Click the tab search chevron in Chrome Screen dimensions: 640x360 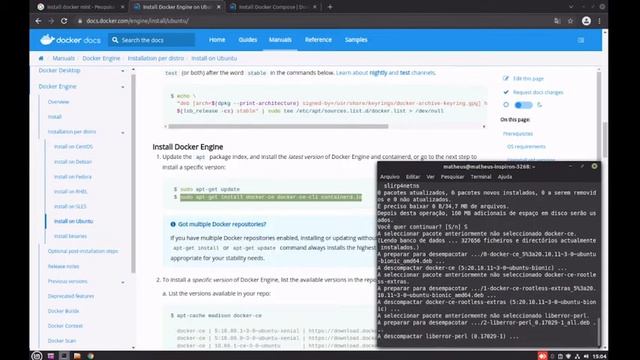point(571,7)
